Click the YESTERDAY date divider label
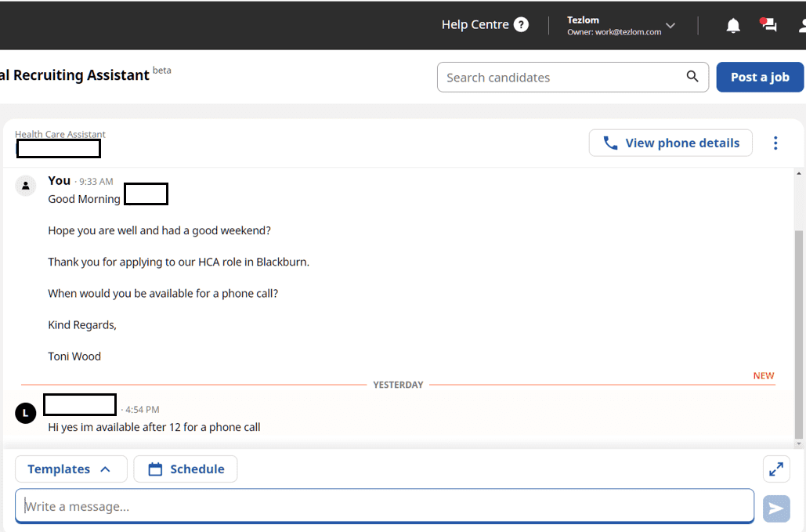This screenshot has width=806, height=532. coord(398,385)
